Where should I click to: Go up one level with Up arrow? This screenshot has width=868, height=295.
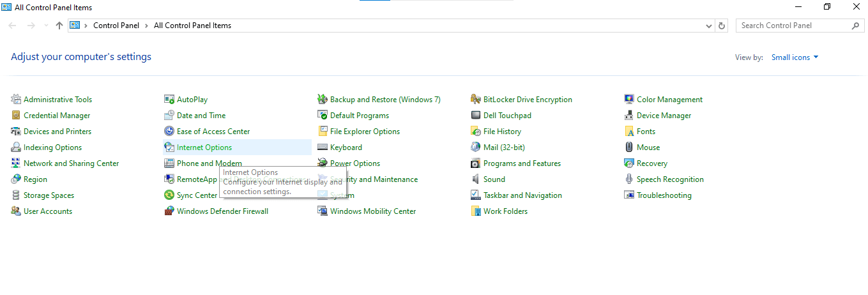point(59,26)
